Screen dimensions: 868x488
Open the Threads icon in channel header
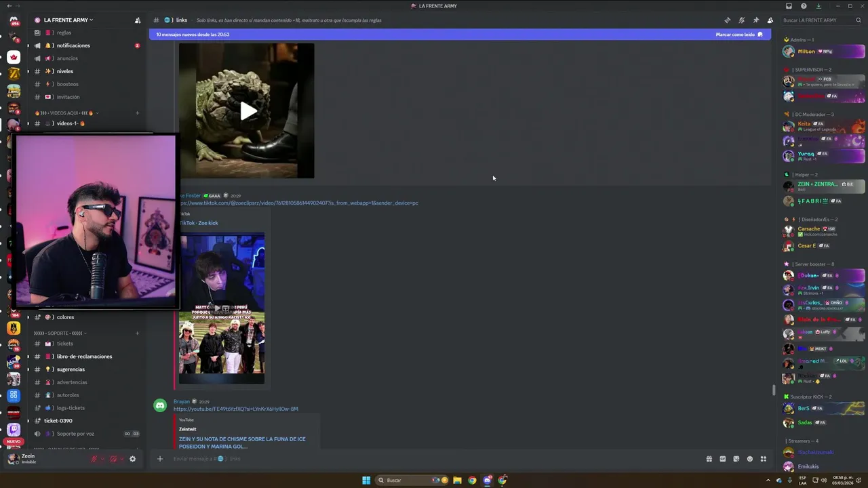727,20
